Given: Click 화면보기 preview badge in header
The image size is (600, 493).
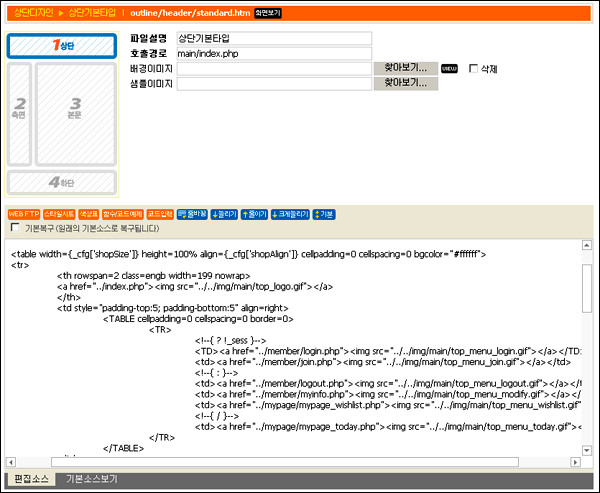Looking at the screenshot, I should (x=268, y=13).
